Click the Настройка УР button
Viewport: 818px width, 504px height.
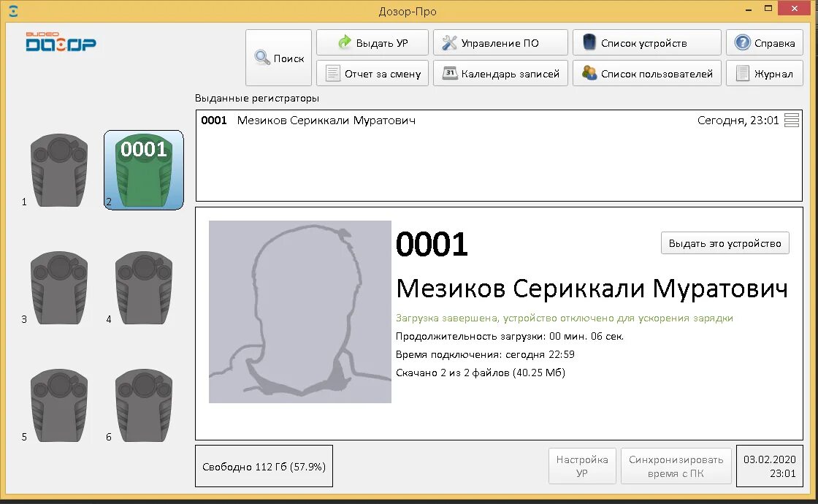pyautogui.click(x=581, y=466)
